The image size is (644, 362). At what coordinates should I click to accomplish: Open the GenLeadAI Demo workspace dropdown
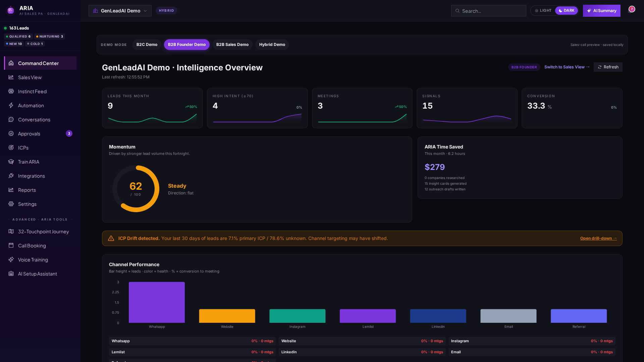(120, 11)
